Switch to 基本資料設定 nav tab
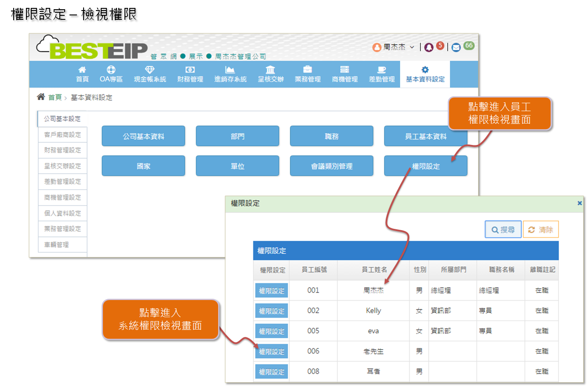The width and height of the screenshot is (588, 387). tap(425, 74)
